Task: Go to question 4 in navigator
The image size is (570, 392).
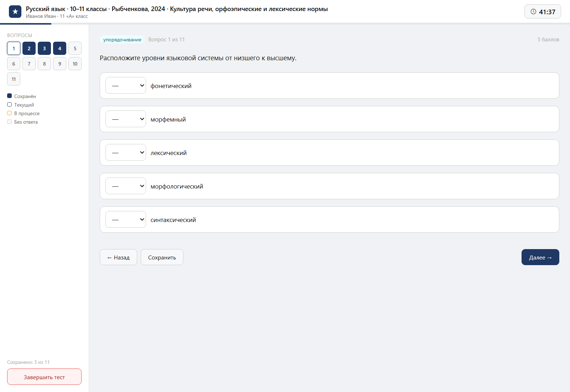Action: coord(59,48)
